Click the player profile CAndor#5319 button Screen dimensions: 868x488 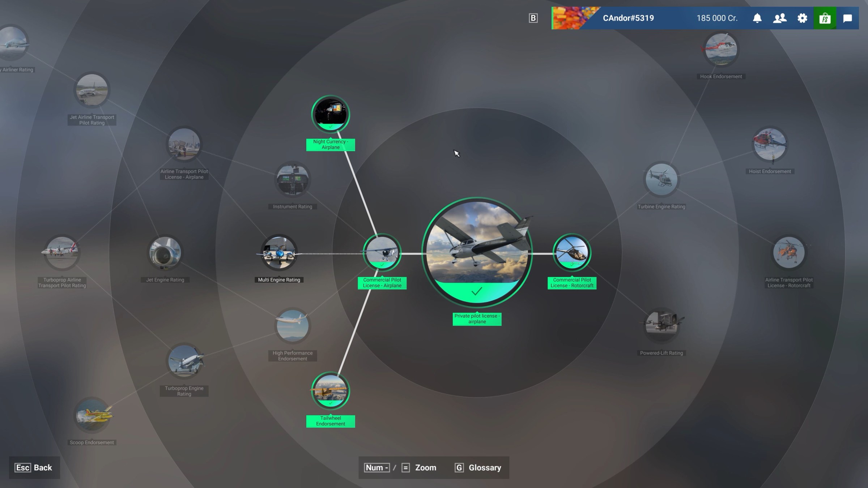[628, 18]
